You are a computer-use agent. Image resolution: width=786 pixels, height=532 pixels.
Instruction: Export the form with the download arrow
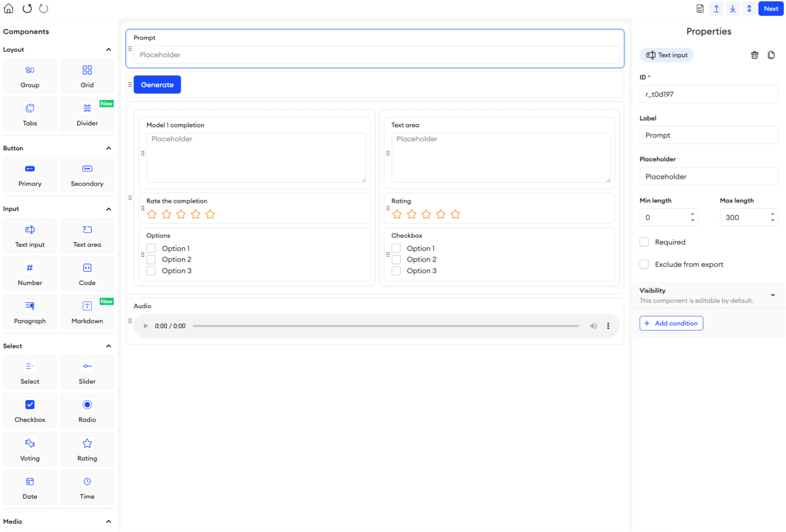click(x=733, y=9)
